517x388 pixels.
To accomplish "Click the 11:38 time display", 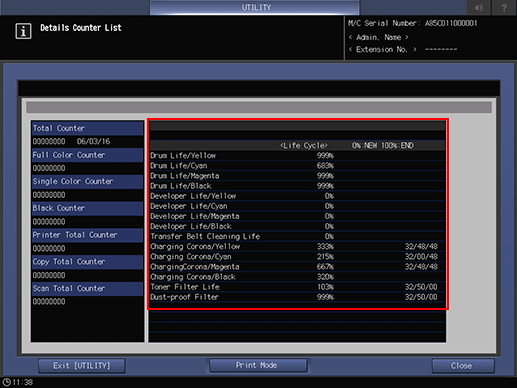I will click(x=23, y=382).
